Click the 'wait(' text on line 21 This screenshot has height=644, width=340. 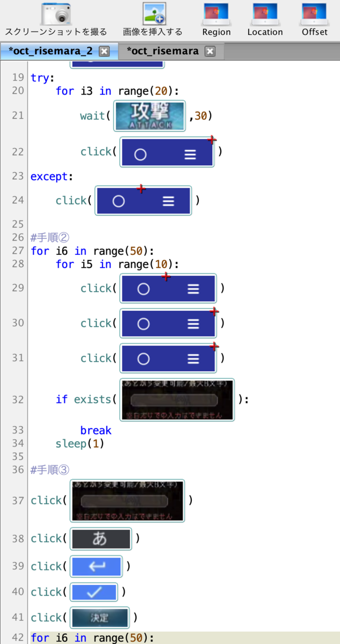[x=96, y=116]
